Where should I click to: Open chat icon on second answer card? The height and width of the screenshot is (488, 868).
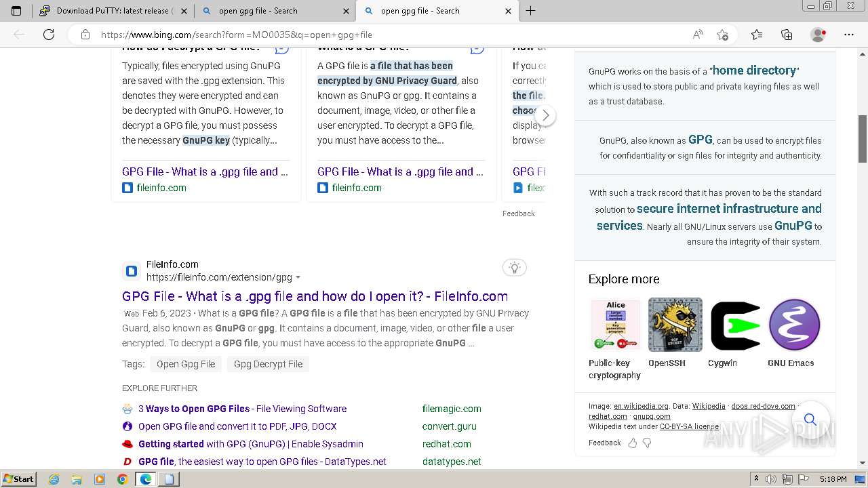coord(477,49)
